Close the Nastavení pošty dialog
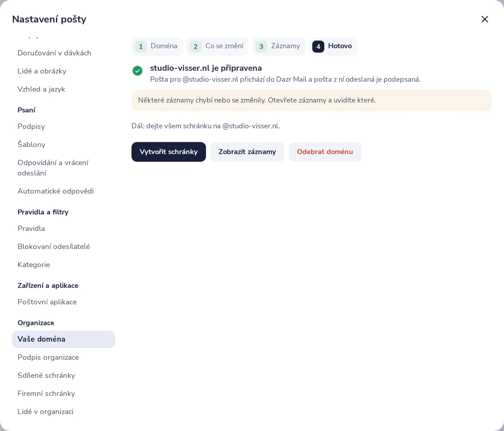This screenshot has width=504, height=431. [x=484, y=19]
